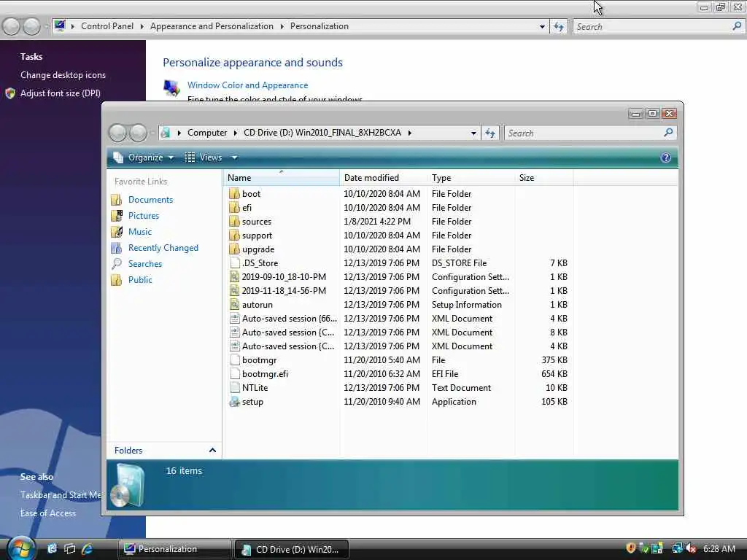Open the Documents favorite link icon
Image resolution: width=747 pixels, height=560 pixels.
click(x=117, y=200)
